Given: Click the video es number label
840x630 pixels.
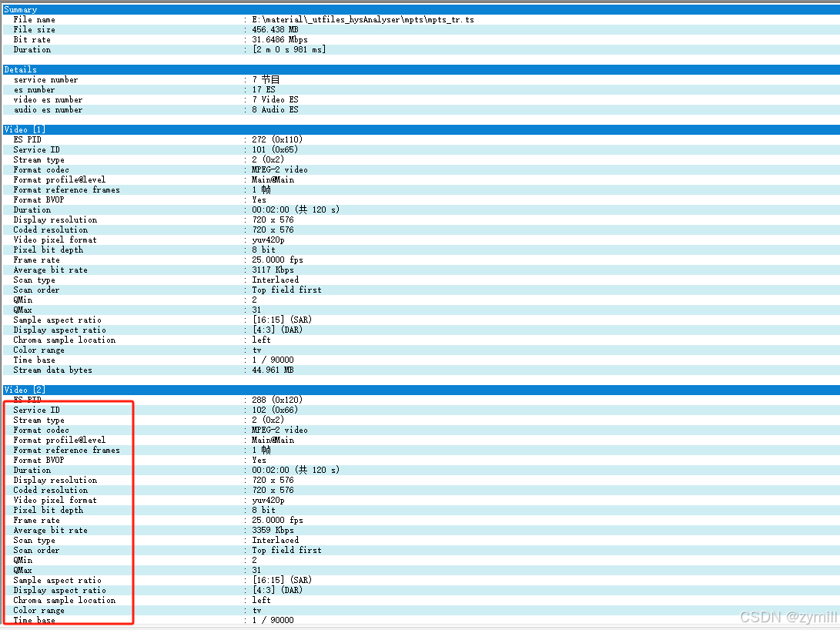Looking at the screenshot, I should tap(49, 99).
